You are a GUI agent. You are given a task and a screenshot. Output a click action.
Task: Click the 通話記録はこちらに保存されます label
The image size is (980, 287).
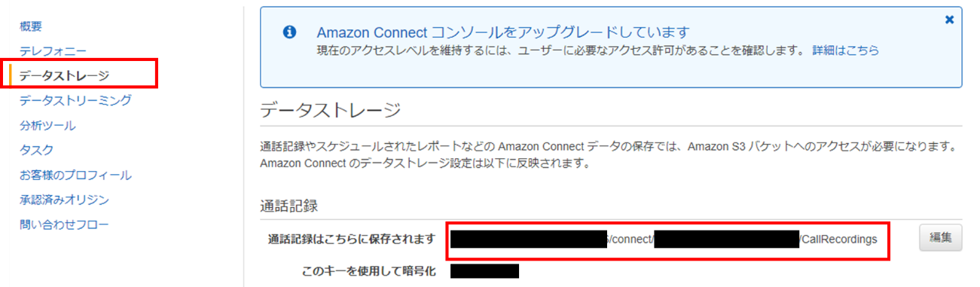click(x=352, y=240)
